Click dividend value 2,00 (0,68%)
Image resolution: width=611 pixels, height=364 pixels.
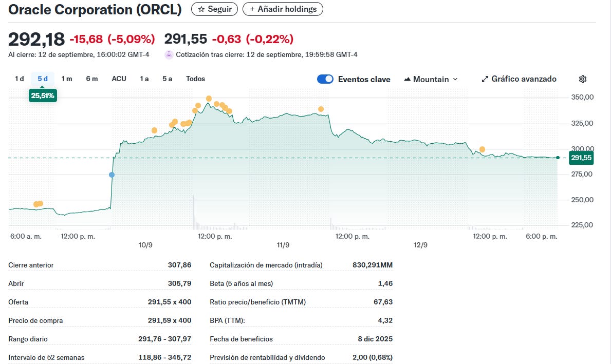[x=373, y=357]
